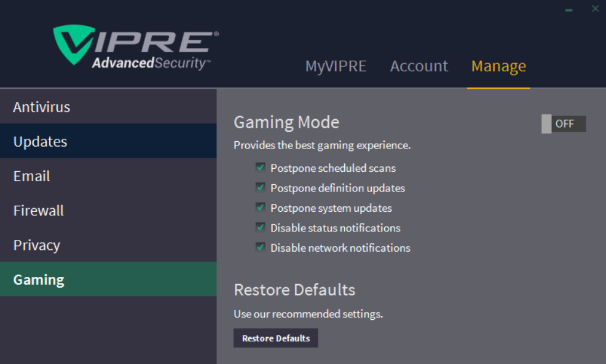This screenshot has height=364, width=606.
Task: Switch to the Account tab
Action: [419, 66]
